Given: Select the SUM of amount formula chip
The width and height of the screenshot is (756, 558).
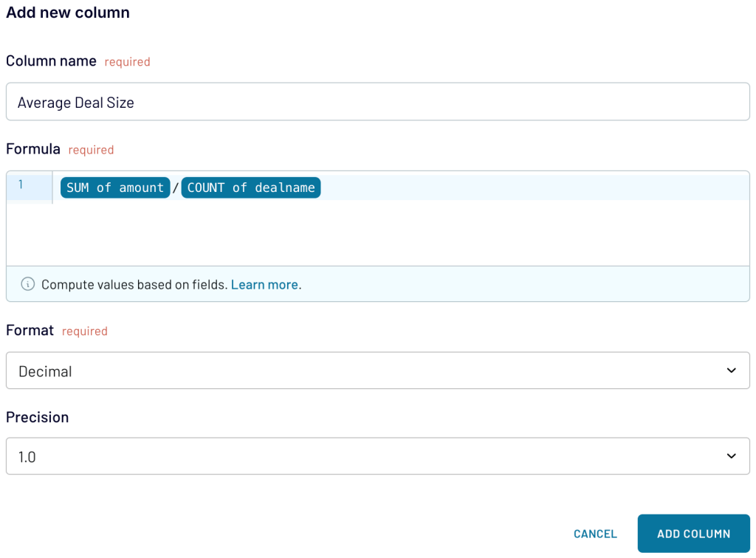Looking at the screenshot, I should tap(115, 187).
